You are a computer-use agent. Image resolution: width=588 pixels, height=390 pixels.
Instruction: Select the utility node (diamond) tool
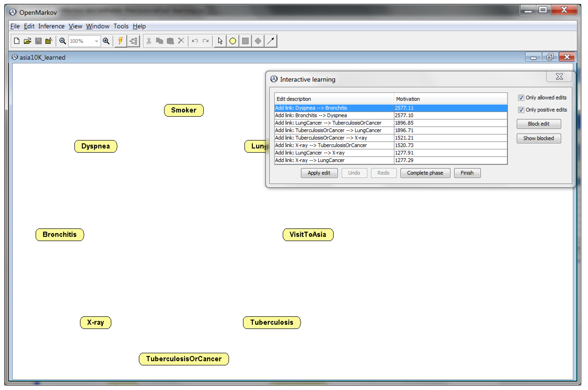tap(258, 41)
